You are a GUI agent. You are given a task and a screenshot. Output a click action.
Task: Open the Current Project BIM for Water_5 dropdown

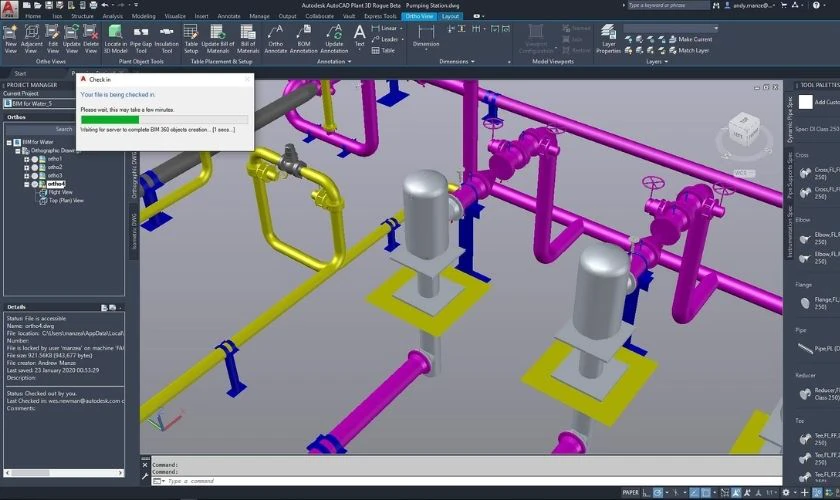pyautogui.click(x=40, y=103)
